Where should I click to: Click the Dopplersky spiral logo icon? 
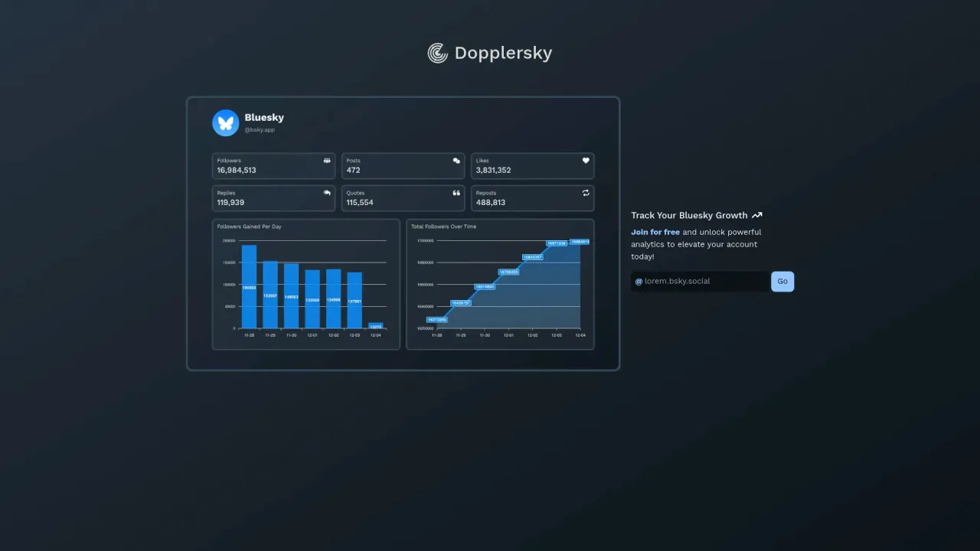click(437, 53)
